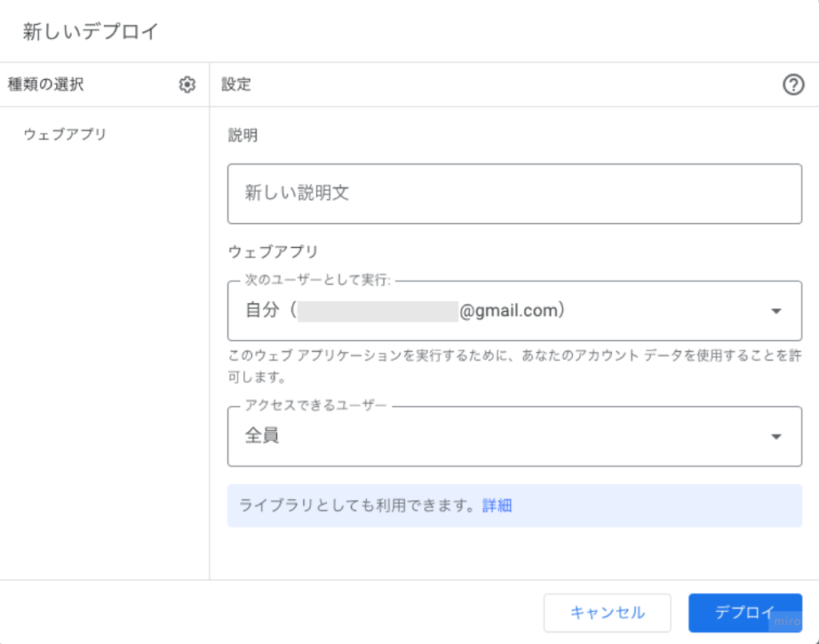Click the blue デプロイ button
The height and width of the screenshot is (644, 819).
tap(745, 612)
